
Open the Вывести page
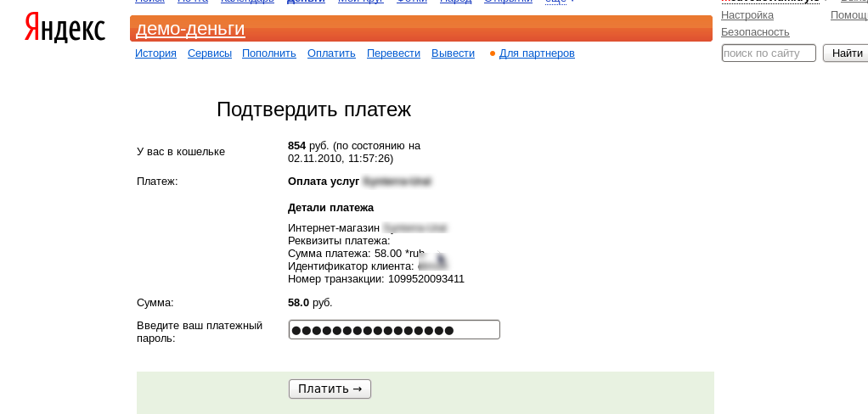click(x=453, y=53)
